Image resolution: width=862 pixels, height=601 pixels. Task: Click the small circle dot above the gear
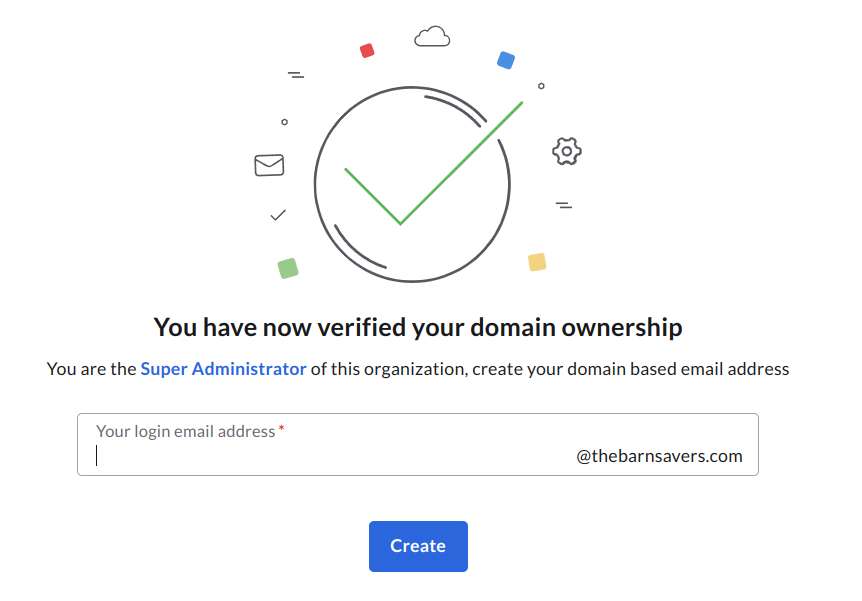[541, 86]
